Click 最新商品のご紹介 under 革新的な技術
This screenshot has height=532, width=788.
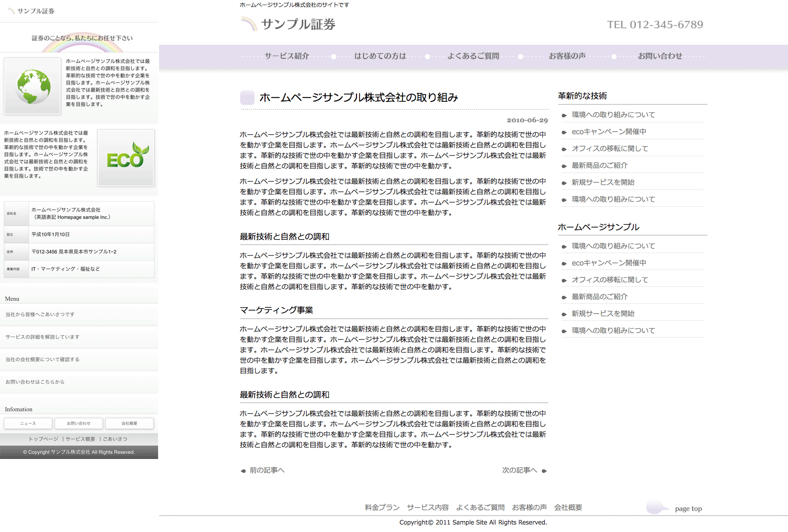click(x=599, y=166)
